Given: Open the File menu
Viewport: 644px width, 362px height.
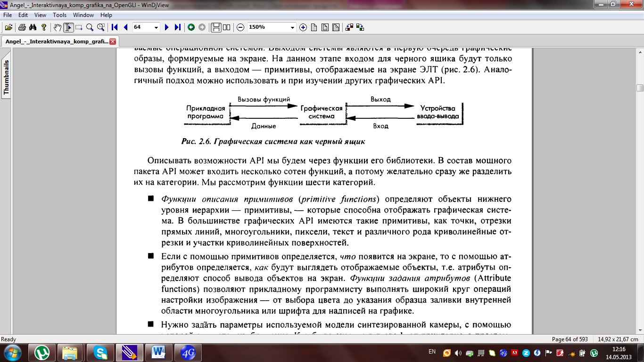Looking at the screenshot, I should (8, 15).
